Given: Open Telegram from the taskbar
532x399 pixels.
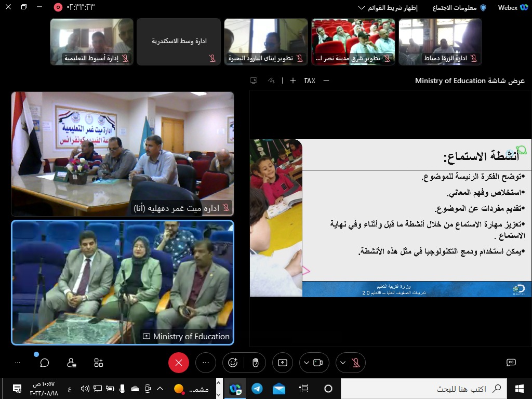Looking at the screenshot, I should coord(257,389).
